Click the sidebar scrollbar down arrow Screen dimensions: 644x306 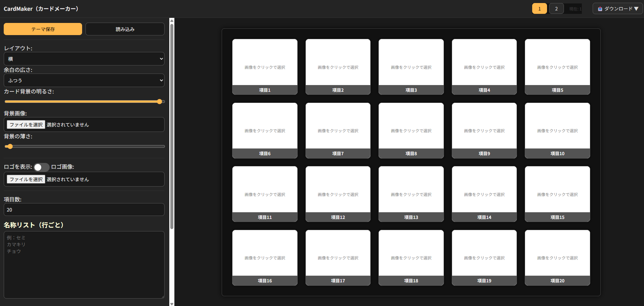172,304
